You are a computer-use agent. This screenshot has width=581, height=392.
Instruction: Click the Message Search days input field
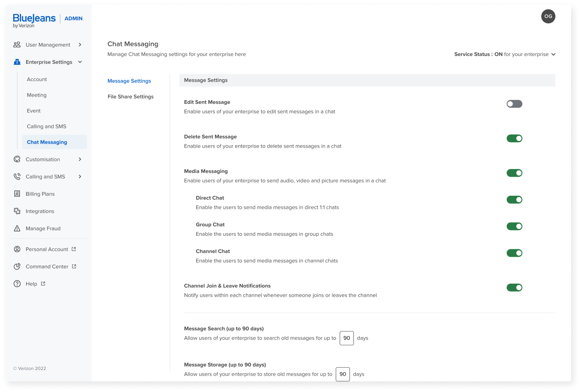click(x=346, y=338)
